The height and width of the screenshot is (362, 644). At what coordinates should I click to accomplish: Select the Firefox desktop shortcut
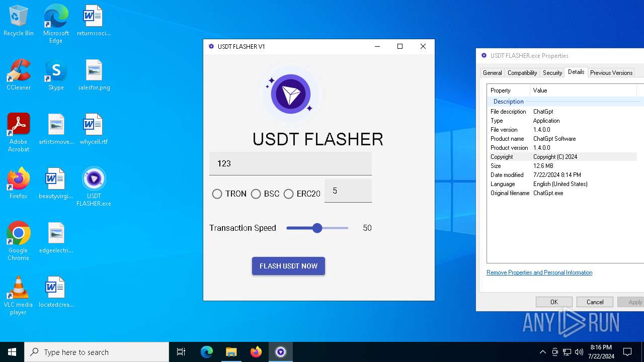[x=19, y=184]
